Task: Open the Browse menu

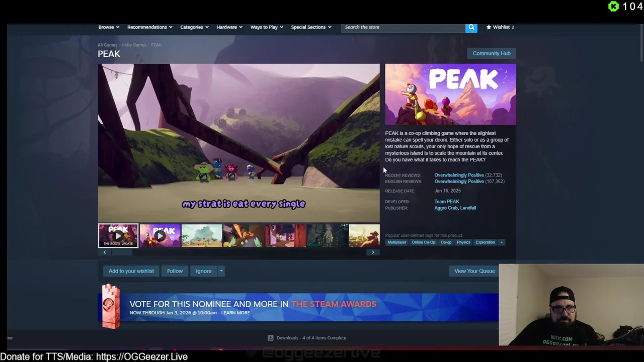Action: click(x=108, y=27)
